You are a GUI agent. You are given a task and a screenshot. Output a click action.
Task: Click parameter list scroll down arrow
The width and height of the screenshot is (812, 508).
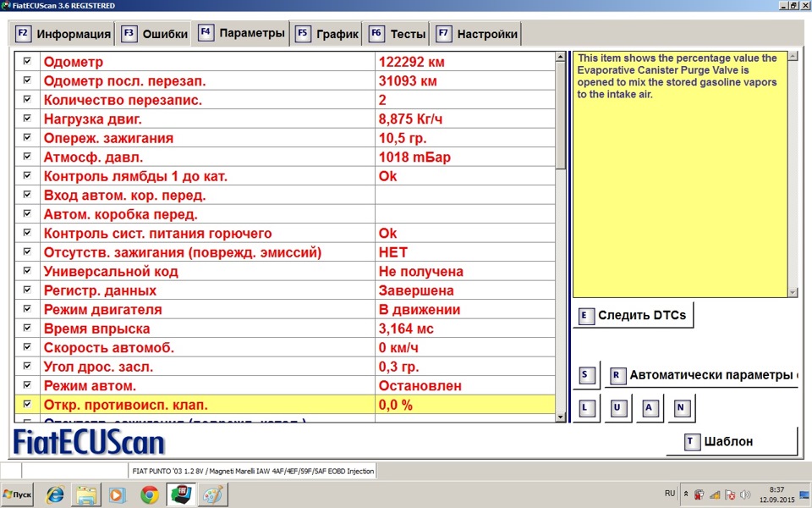(560, 417)
